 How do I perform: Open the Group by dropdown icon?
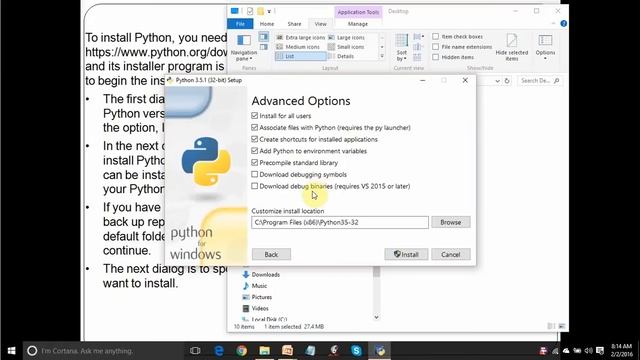(418, 37)
